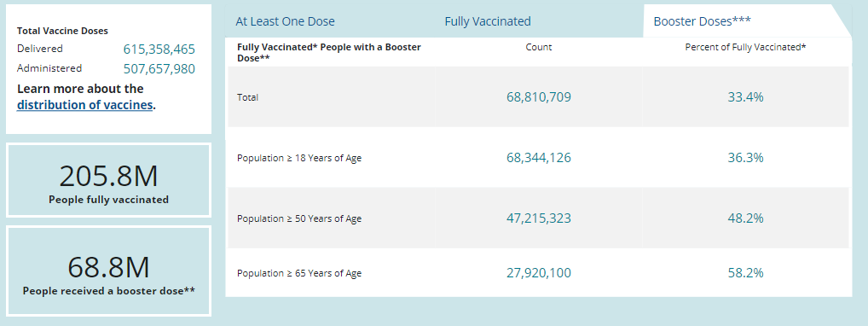Click the Population ≥ 65 Years of Age label
This screenshot has height=326, width=868.
(299, 273)
